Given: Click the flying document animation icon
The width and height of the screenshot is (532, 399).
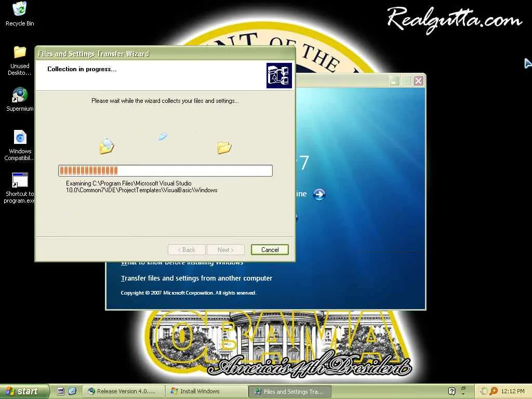Looking at the screenshot, I should 163,137.
